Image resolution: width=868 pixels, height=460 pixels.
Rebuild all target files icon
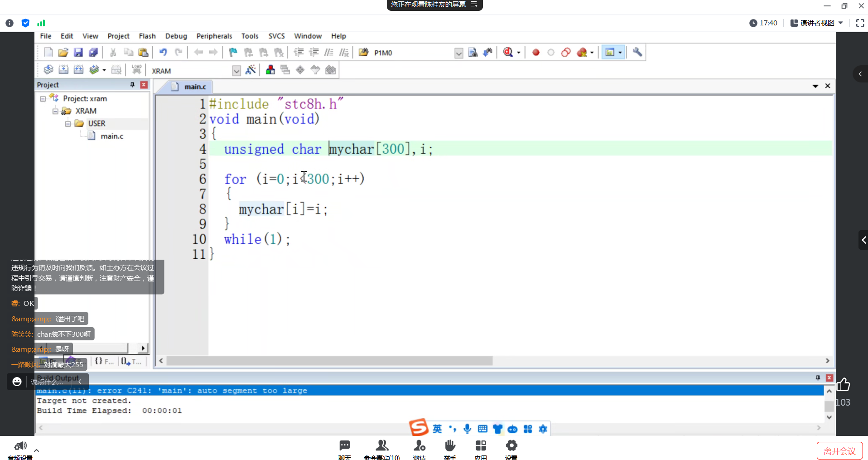(78, 70)
